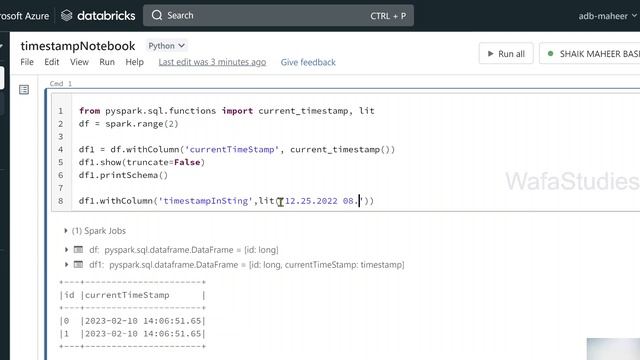Click the df dataframe table icon
Image resolution: width=640 pixels, height=360 pixels.
pyautogui.click(x=78, y=249)
